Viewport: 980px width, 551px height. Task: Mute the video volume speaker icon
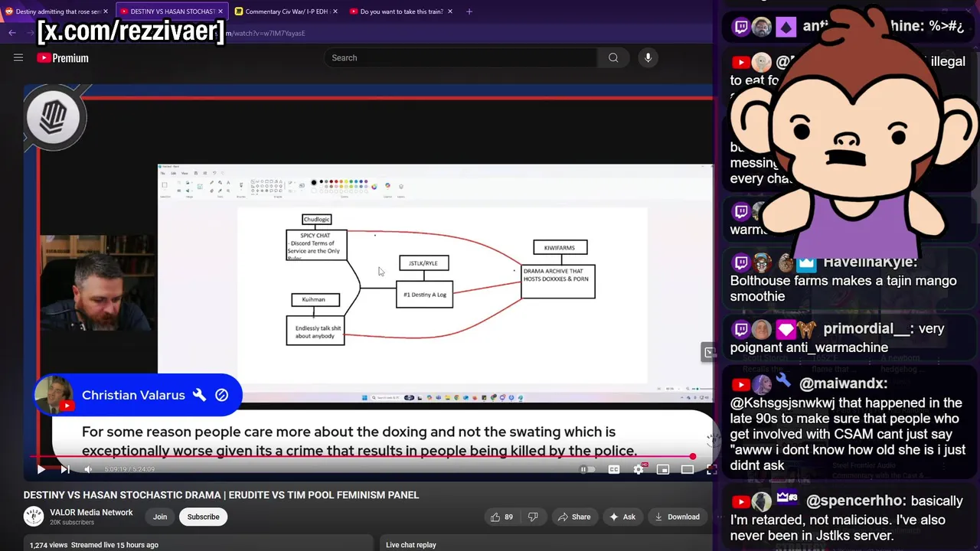[x=88, y=469]
